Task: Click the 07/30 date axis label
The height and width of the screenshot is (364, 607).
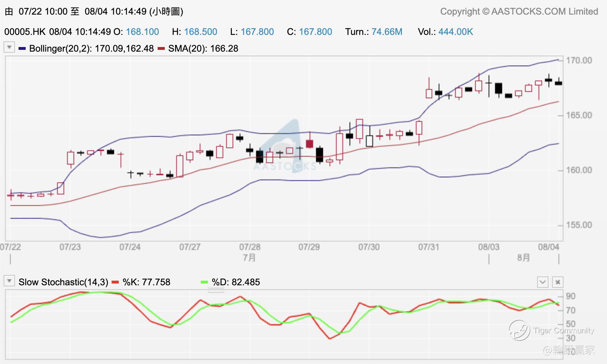Action: click(369, 247)
